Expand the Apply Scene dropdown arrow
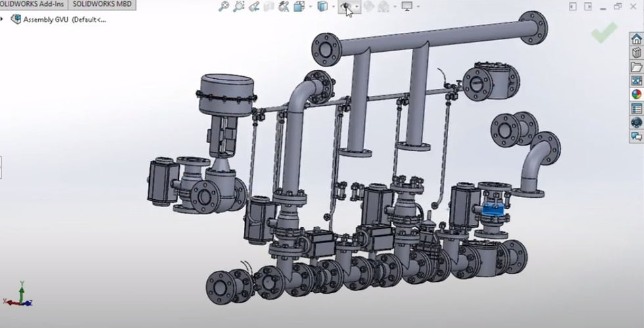Image resolution: width=644 pixels, height=328 pixels. (x=395, y=7)
